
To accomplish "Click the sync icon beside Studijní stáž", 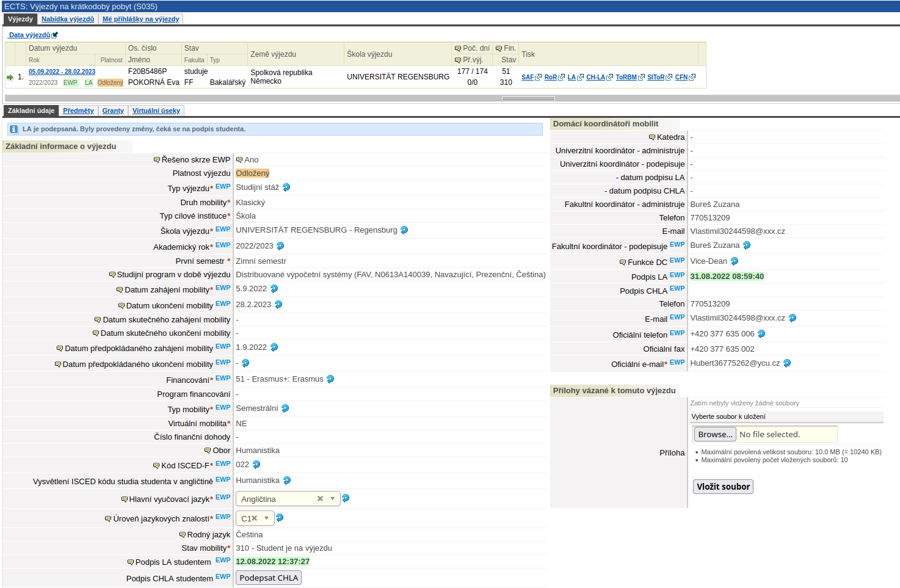I will [x=286, y=187].
